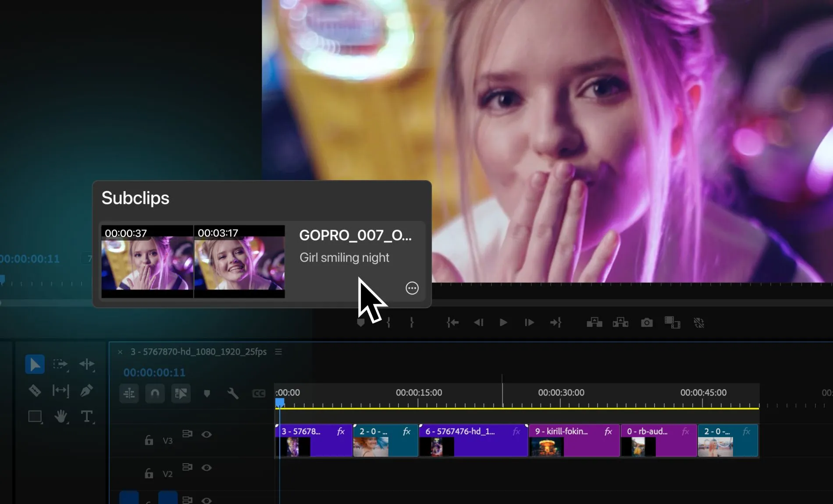Screen dimensions: 833x504
Task: Open sequence panel hamburger menu
Action: [x=278, y=352]
